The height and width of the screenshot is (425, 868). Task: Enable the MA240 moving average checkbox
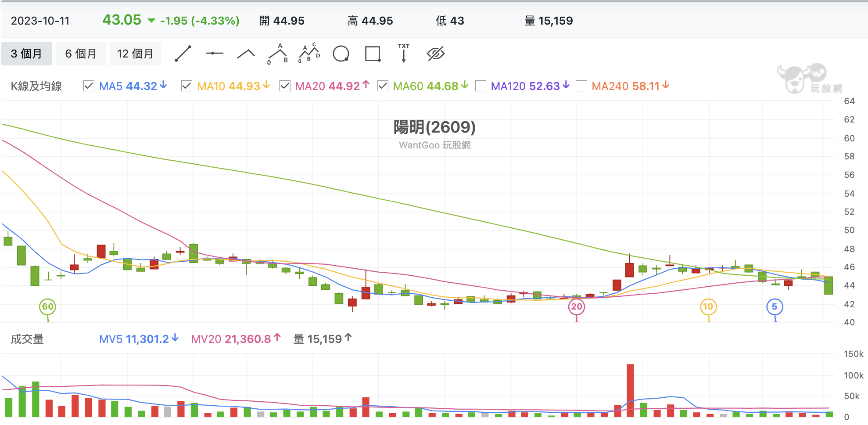(x=581, y=86)
